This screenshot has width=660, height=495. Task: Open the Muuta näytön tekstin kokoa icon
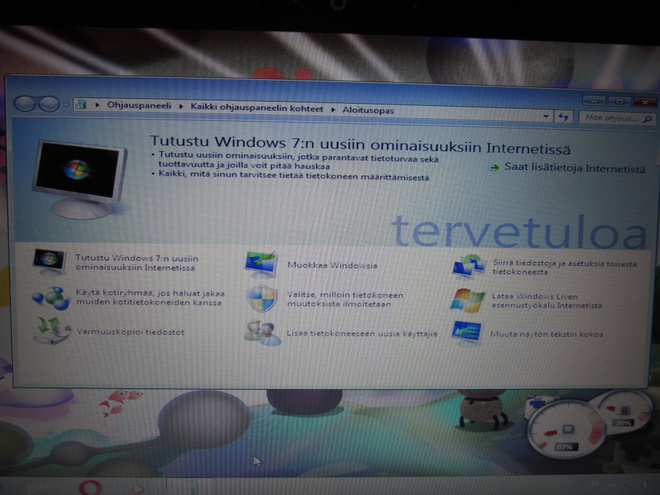pos(466,333)
